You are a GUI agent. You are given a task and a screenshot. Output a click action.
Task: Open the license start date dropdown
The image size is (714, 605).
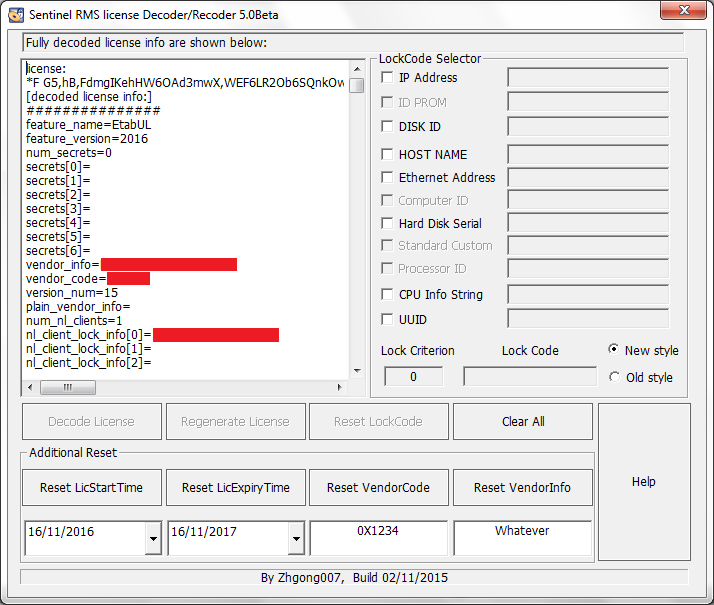pyautogui.click(x=153, y=538)
